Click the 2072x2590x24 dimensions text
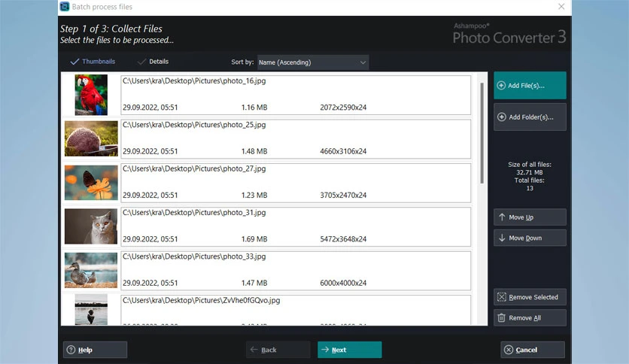629x364 pixels. point(343,108)
